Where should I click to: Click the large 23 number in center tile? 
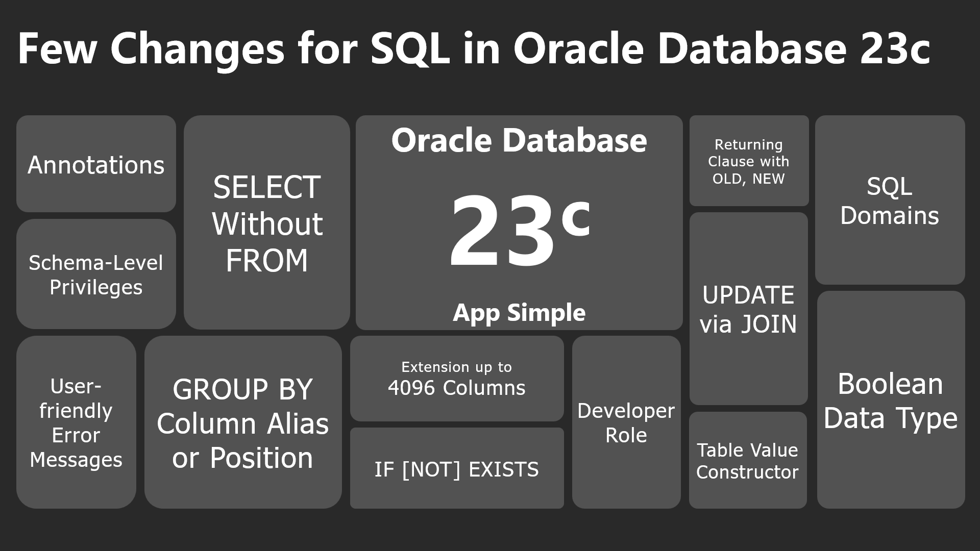501,231
